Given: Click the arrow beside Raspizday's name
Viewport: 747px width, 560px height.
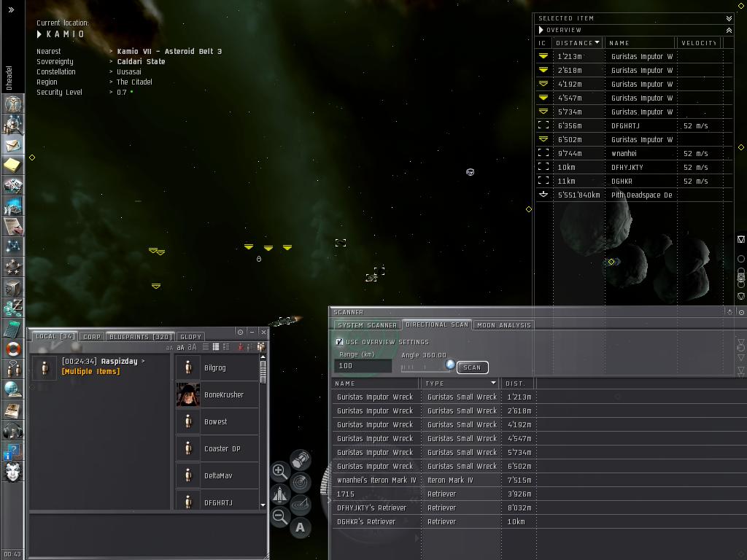Looking at the screenshot, I should click(143, 362).
